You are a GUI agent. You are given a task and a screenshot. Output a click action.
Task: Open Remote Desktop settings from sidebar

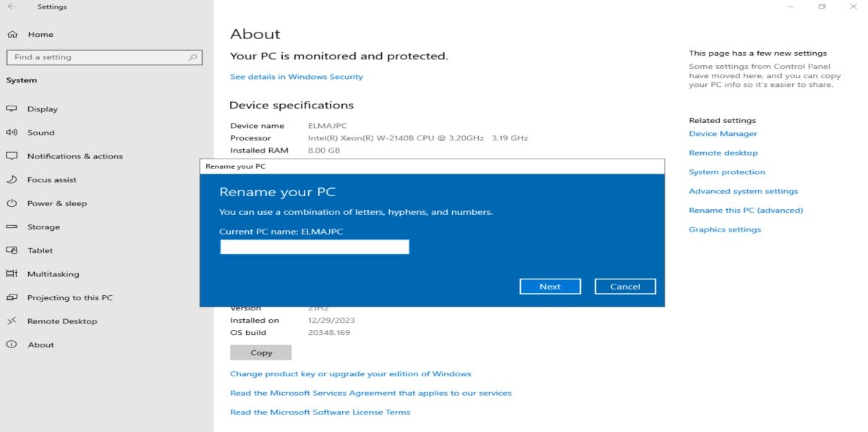point(61,321)
